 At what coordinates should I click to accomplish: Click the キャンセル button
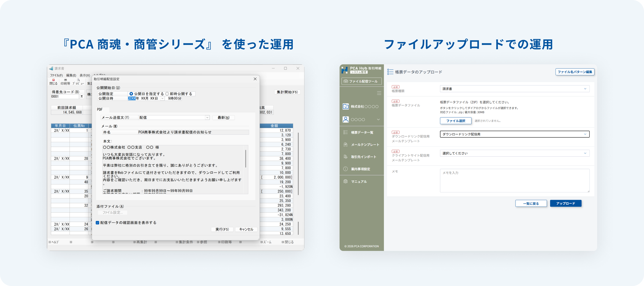(246, 230)
